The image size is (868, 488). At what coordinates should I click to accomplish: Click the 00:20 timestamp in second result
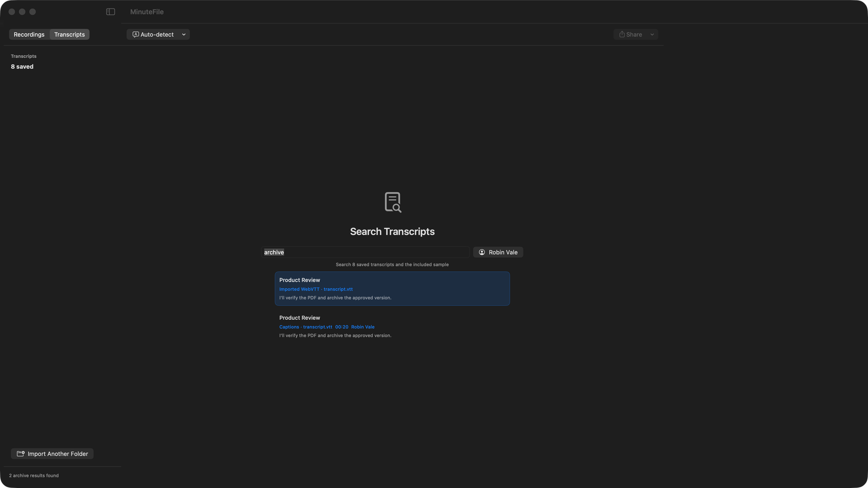(341, 327)
